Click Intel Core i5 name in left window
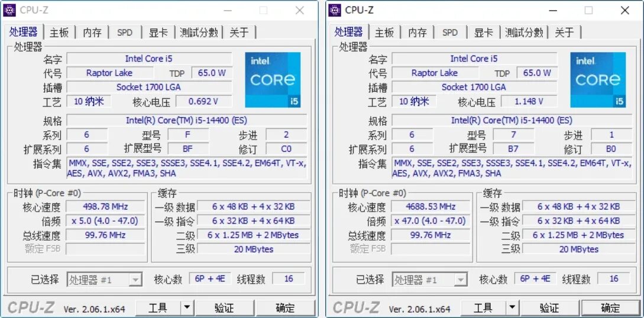Screen dimensions: 644x318 click(x=148, y=59)
